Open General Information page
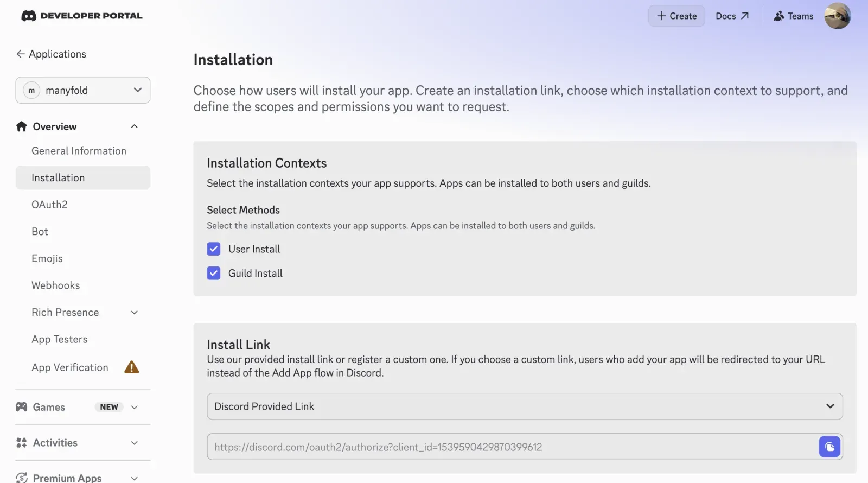 pyautogui.click(x=79, y=151)
